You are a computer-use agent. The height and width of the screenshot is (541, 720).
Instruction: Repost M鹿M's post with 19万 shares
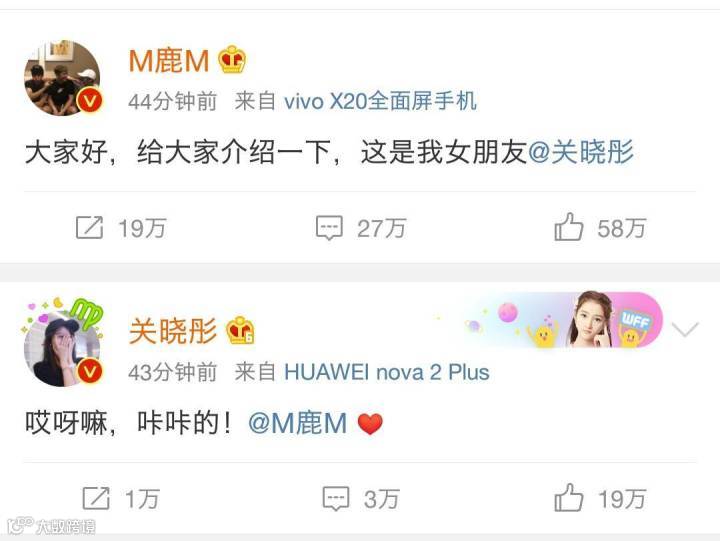click(121, 228)
